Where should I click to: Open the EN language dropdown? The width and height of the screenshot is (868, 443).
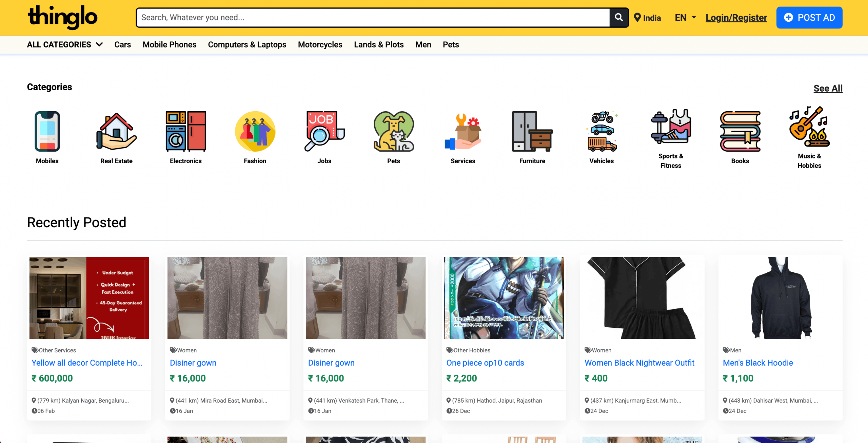685,18
